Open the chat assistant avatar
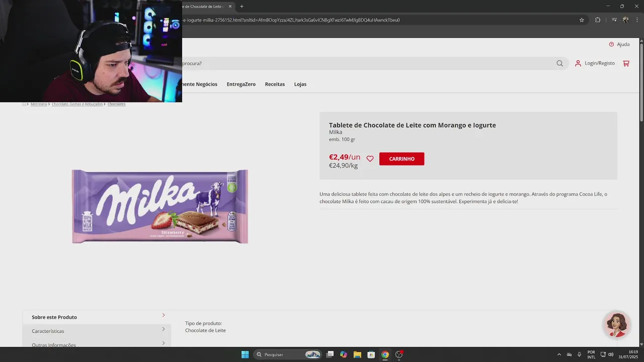Image resolution: width=644 pixels, height=362 pixels. coord(617,324)
